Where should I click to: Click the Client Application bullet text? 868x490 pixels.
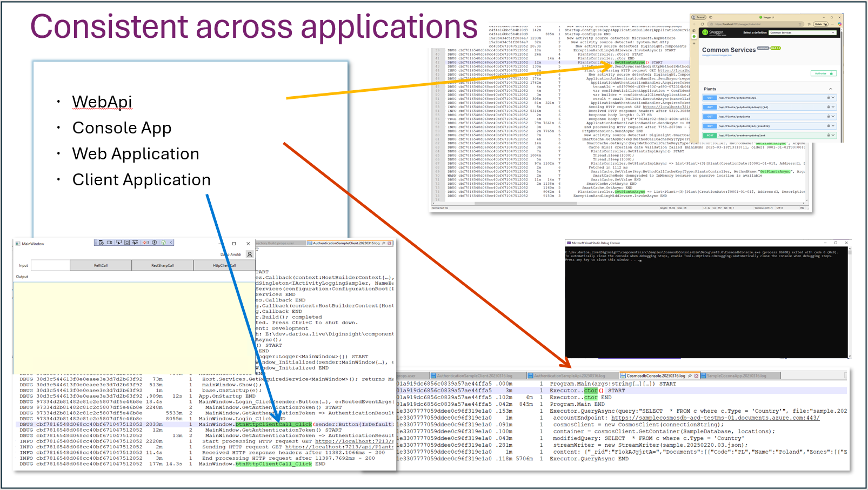(142, 180)
